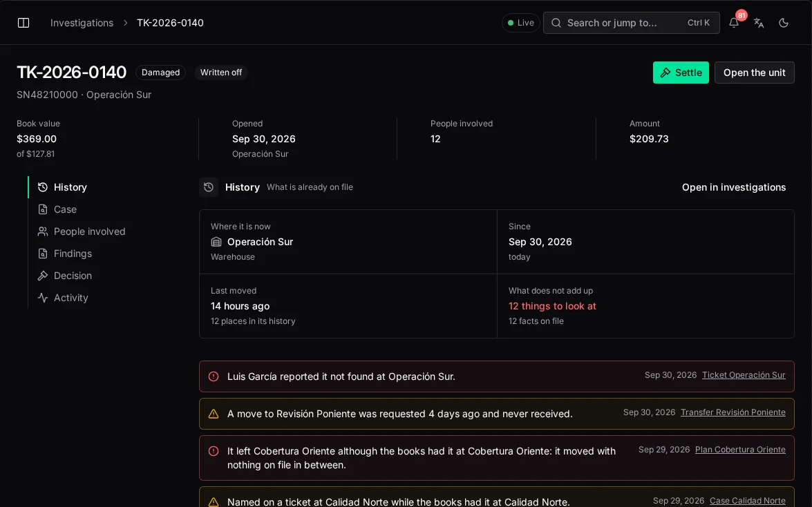812x507 pixels.
Task: Click the Written off badge
Action: [221, 73]
